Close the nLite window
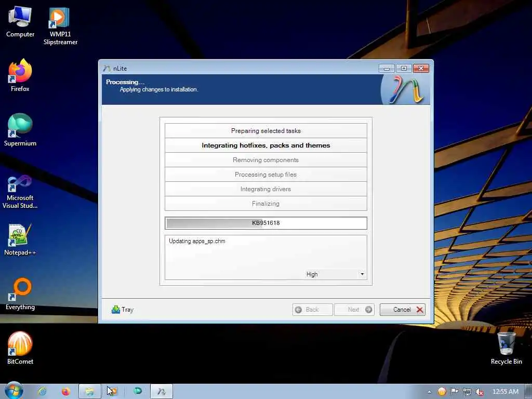Screen dimensions: 532x399 (x=421, y=68)
